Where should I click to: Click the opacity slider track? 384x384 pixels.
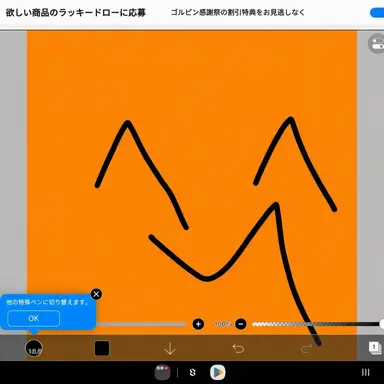(317, 324)
